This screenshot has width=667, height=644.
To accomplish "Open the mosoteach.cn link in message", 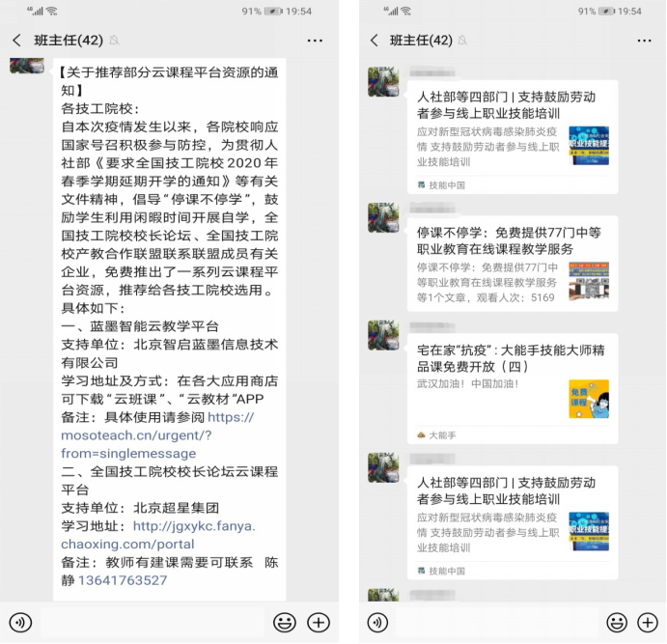I will click(156, 435).
